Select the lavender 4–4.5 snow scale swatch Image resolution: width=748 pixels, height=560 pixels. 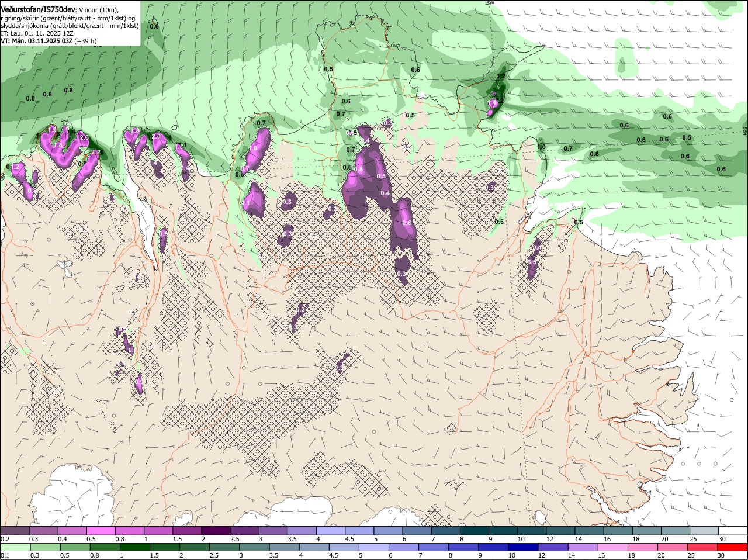click(331, 531)
